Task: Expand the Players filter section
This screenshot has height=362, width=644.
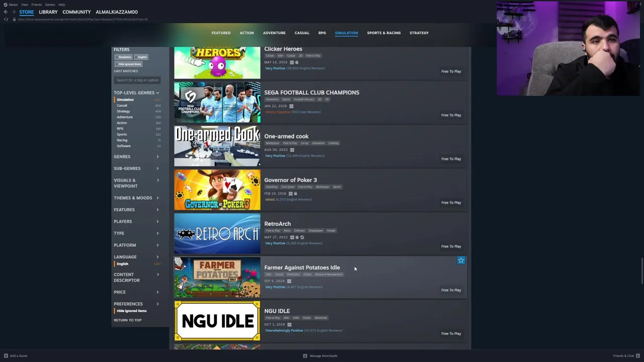Action: [136, 221]
